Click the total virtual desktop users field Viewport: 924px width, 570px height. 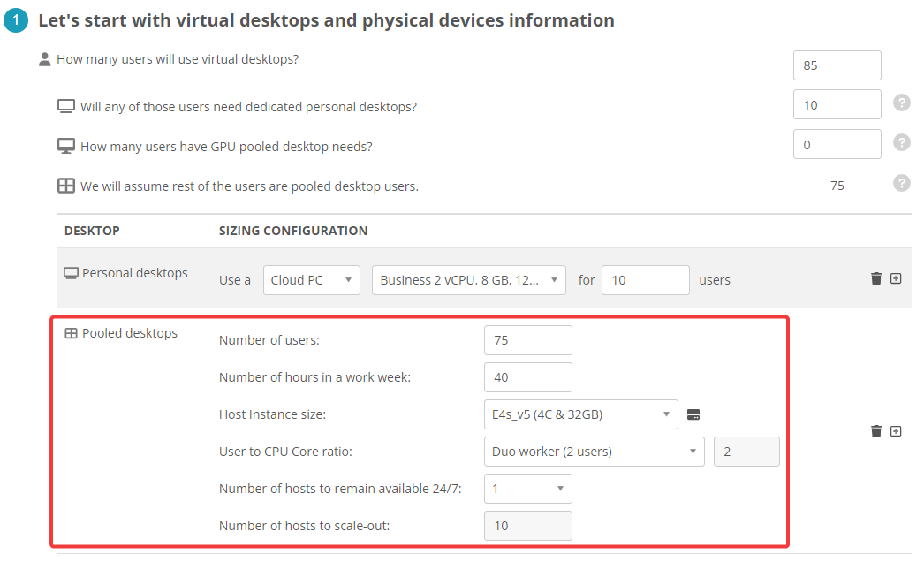(837, 65)
